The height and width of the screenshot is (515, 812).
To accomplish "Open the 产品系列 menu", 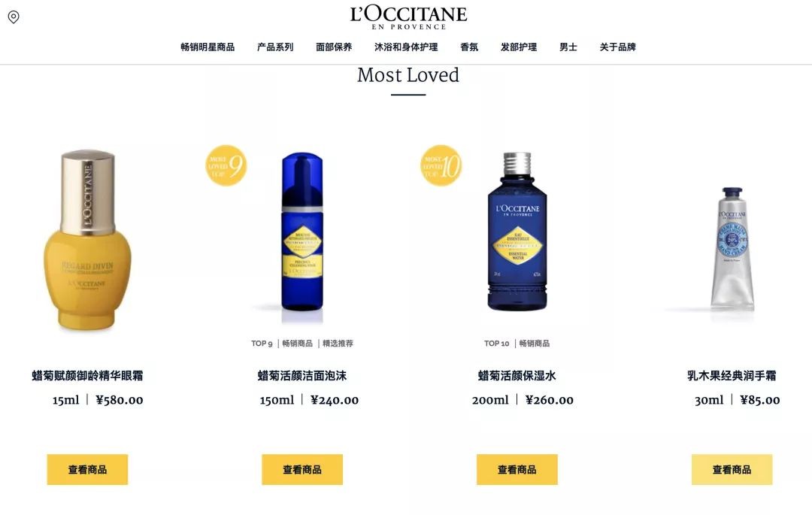I will pyautogui.click(x=275, y=47).
